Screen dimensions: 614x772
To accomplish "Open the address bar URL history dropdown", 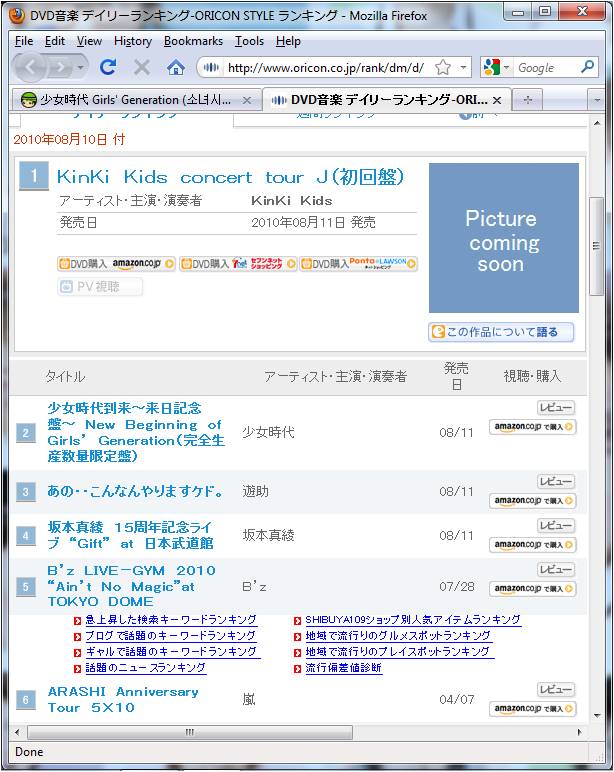I will 463,67.
